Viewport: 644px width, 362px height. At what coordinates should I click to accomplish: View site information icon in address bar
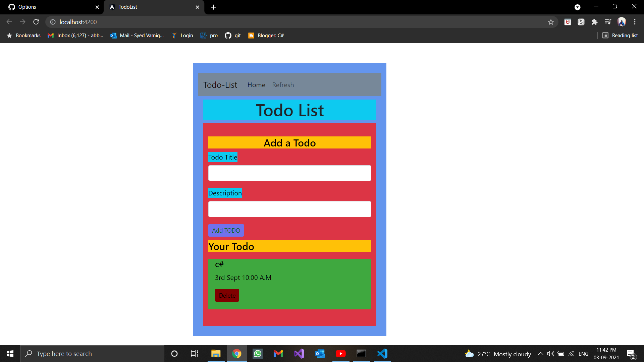tap(53, 22)
